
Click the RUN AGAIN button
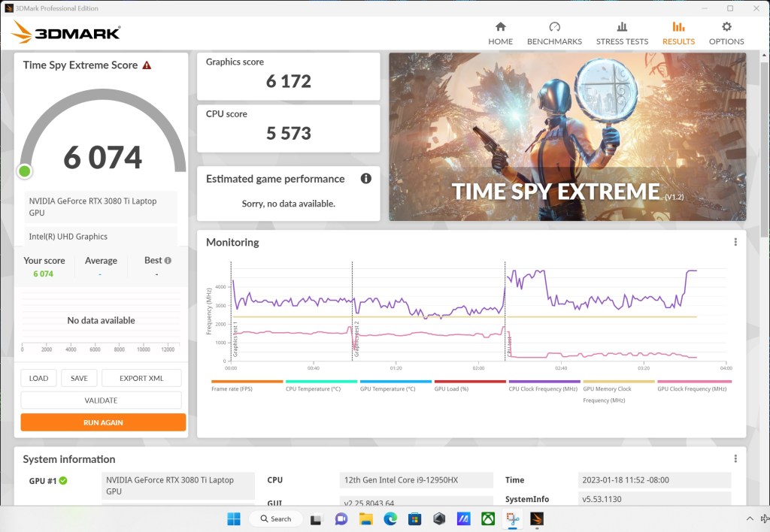coord(102,422)
